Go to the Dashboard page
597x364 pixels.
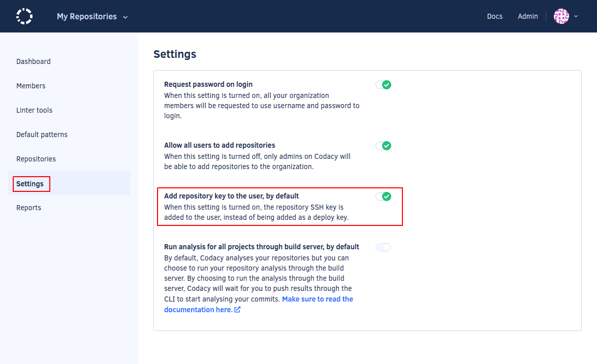(x=34, y=61)
